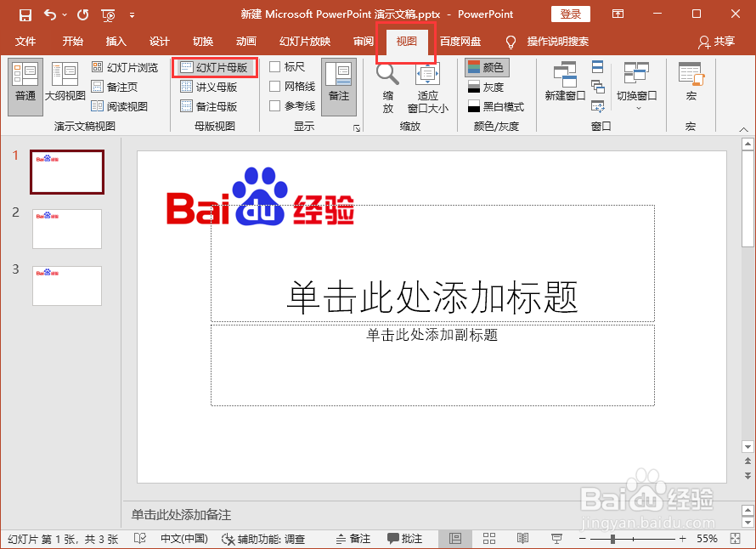Switch to the 设计 Design tab
Image resolution: width=756 pixels, height=549 pixels.
pyautogui.click(x=160, y=42)
